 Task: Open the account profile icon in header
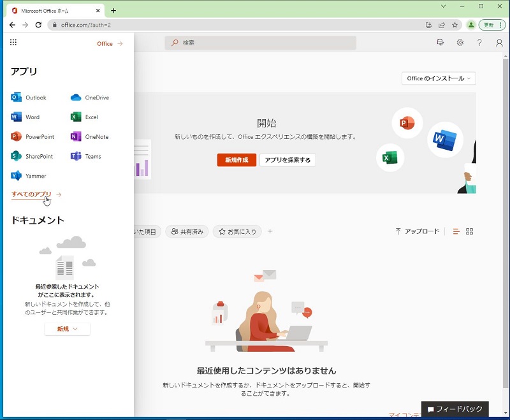click(499, 43)
